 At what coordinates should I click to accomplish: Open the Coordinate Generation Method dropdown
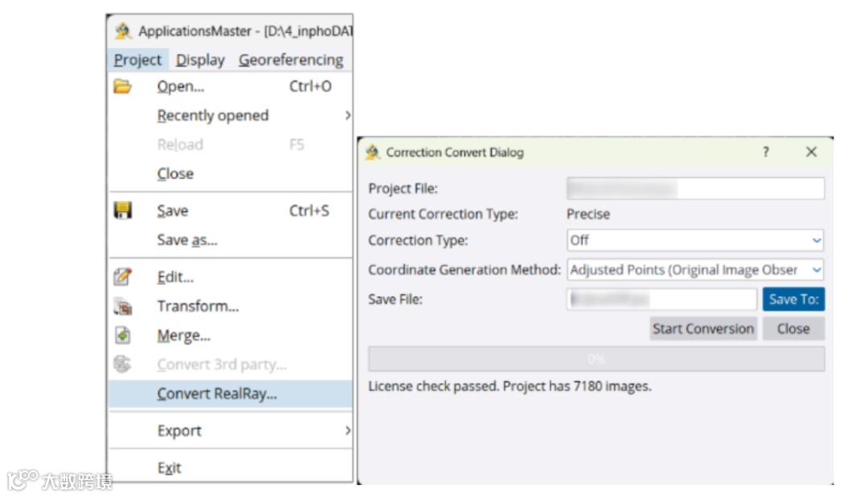click(817, 270)
